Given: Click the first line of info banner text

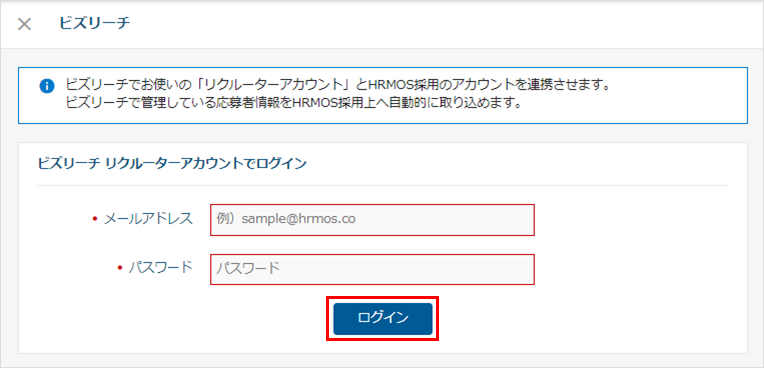Looking at the screenshot, I should (x=338, y=85).
